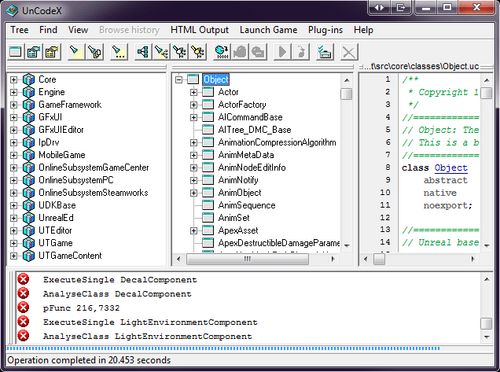The width and height of the screenshot is (500, 372).
Task: Expand the GameFramework package node
Action: coord(14,105)
